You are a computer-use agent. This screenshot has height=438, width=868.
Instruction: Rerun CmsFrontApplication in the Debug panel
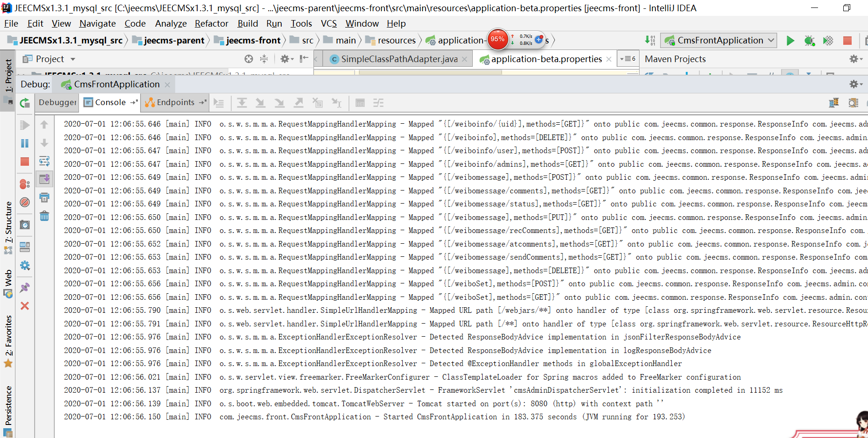click(25, 103)
